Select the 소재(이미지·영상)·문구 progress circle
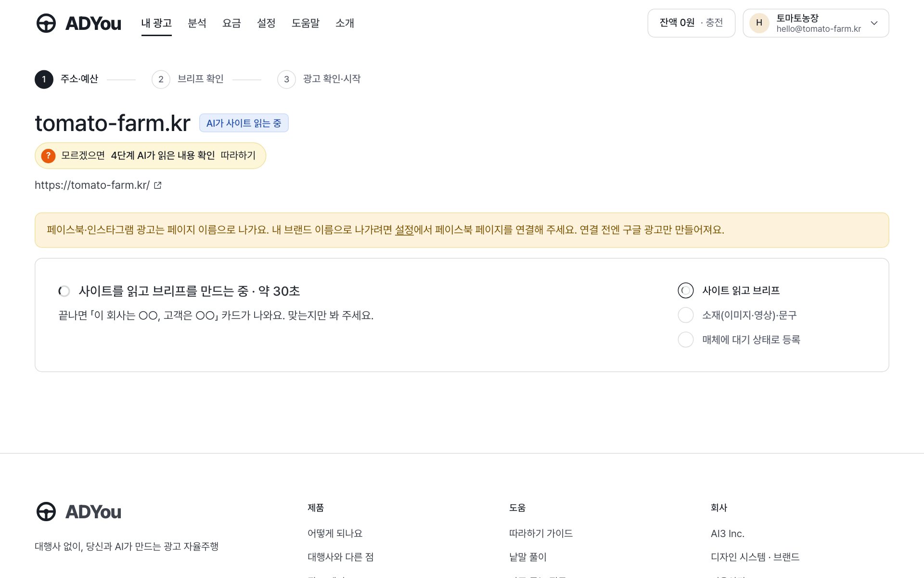Viewport: 924px width, 578px height. tap(685, 315)
